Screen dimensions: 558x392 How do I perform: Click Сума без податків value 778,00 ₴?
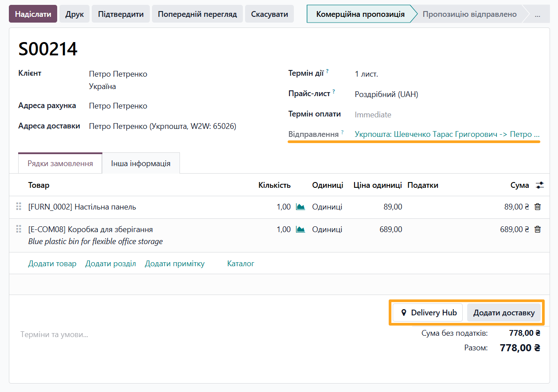[525, 333]
